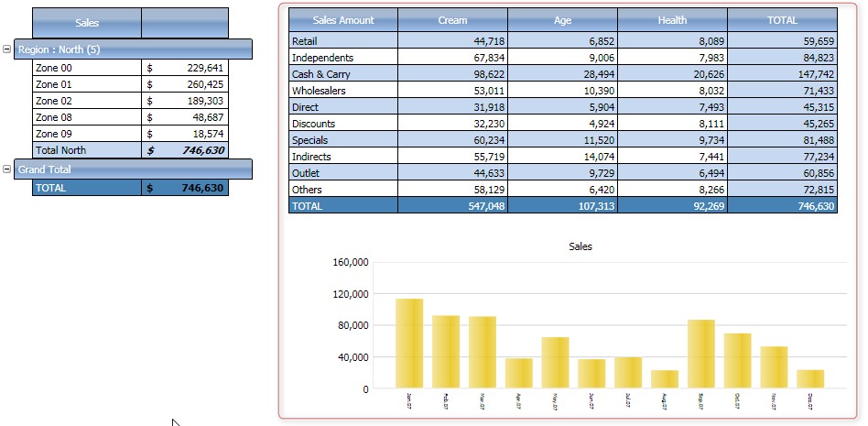Click the Cream column header
The height and width of the screenshot is (426, 868).
(x=452, y=20)
